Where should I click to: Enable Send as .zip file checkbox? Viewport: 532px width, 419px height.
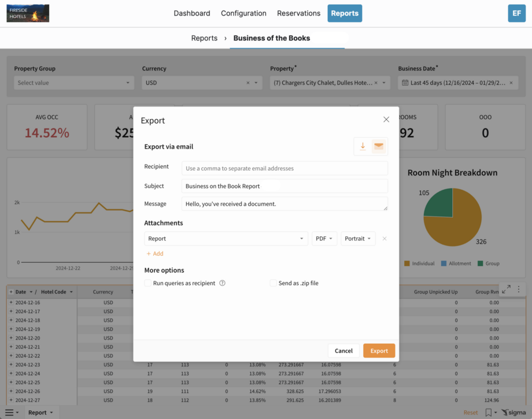(x=273, y=283)
